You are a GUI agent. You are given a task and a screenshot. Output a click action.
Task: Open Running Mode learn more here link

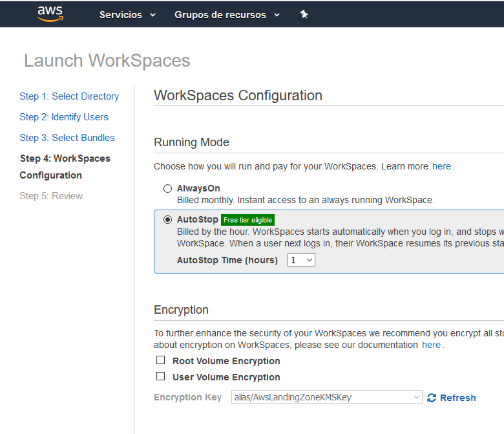tap(441, 166)
